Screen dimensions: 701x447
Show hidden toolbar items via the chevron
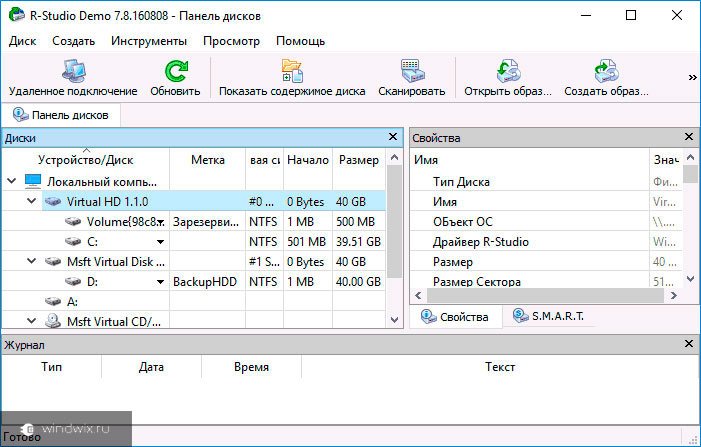692,76
